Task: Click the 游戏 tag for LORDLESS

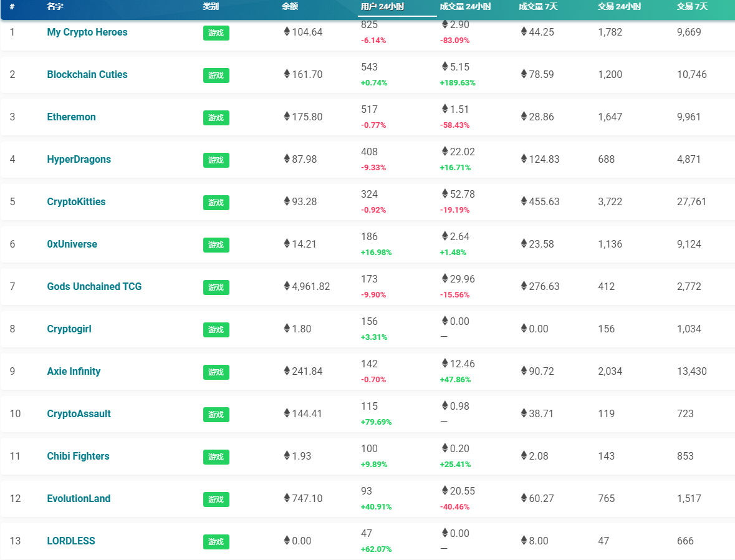Action: (216, 542)
